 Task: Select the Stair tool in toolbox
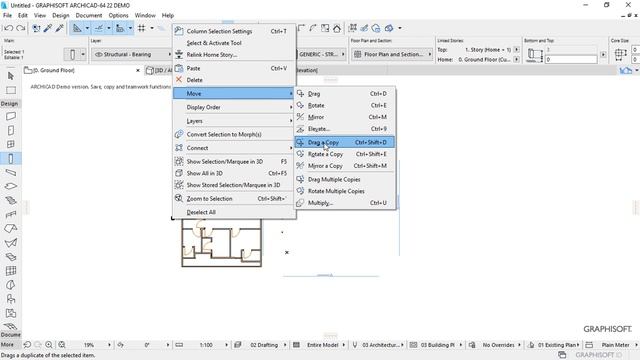(11, 200)
